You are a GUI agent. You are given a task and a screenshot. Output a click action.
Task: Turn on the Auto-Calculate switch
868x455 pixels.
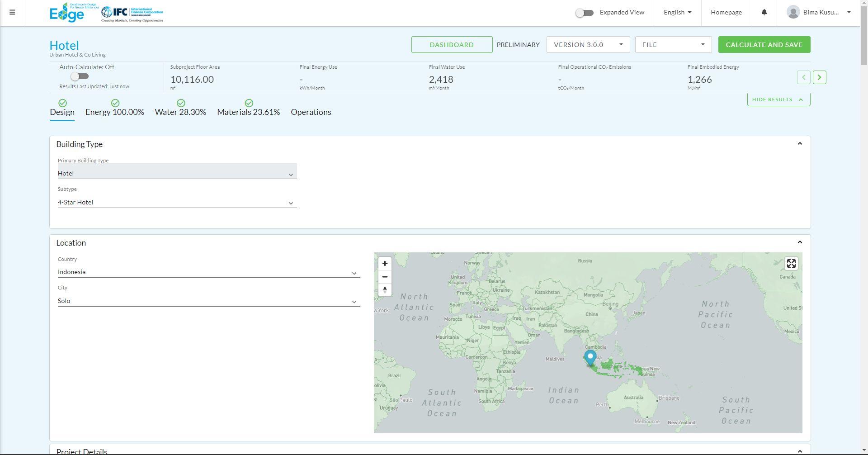(x=80, y=76)
